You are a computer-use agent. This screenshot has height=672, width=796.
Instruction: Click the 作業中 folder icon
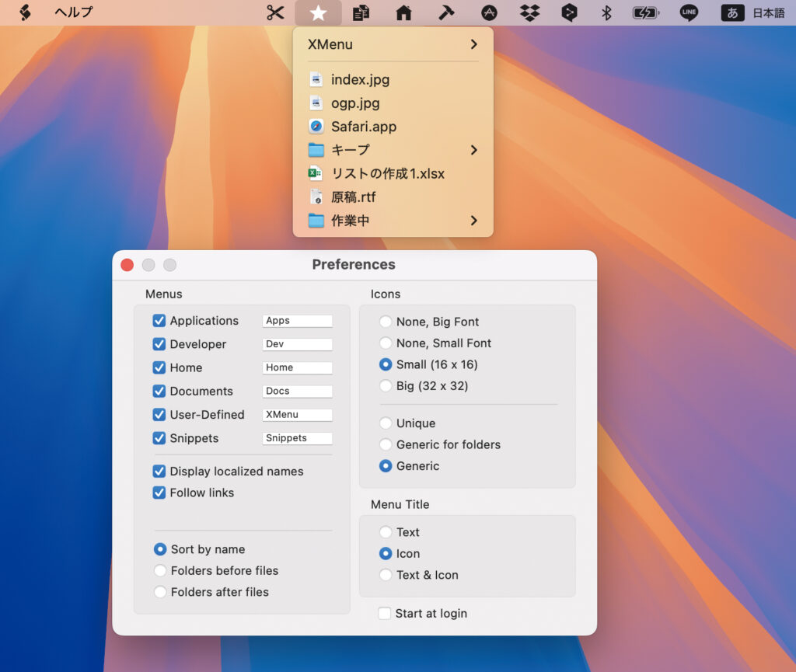coord(316,221)
